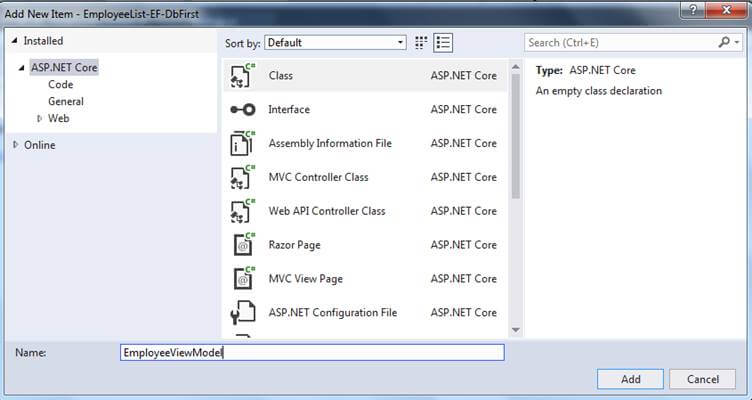This screenshot has height=400, width=752.
Task: Expand the Web tree node
Action: tap(39, 118)
